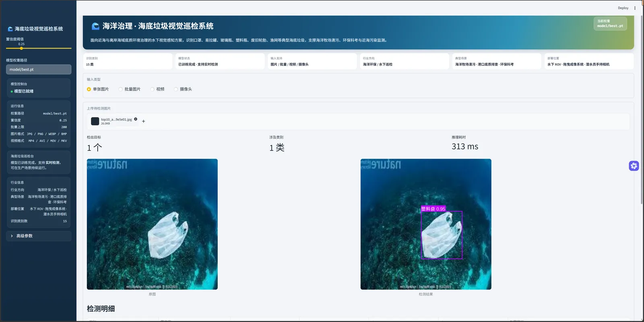Image resolution: width=644 pixels, height=322 pixels.
Task: Click the 海洋治理 · 海底垃圾视觉巡检系统 banner title
Action: coord(158,26)
